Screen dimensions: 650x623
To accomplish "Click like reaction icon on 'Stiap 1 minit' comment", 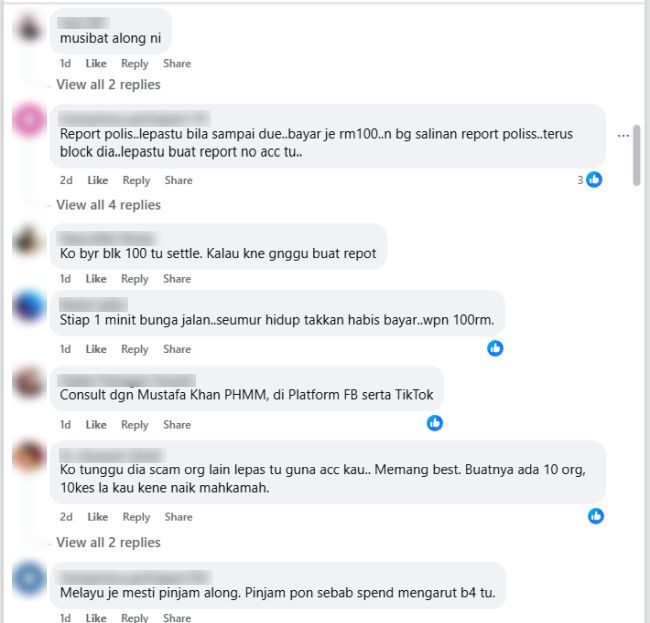I will point(495,348).
